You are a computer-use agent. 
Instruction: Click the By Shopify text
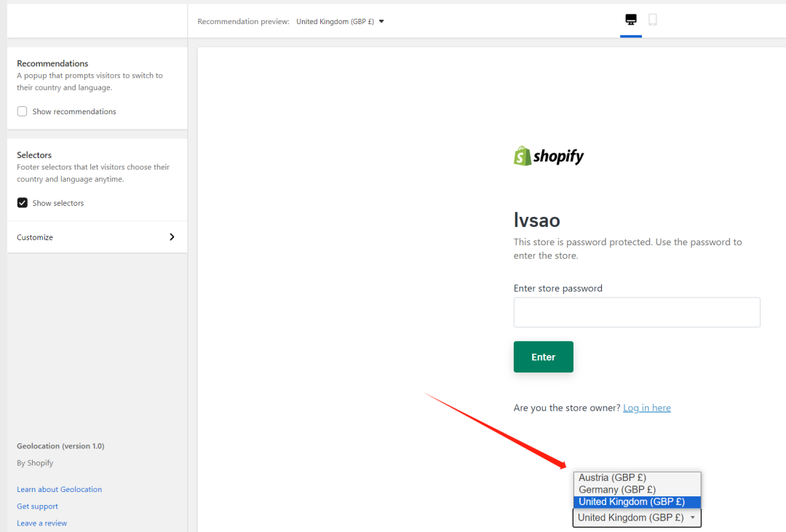[35, 463]
